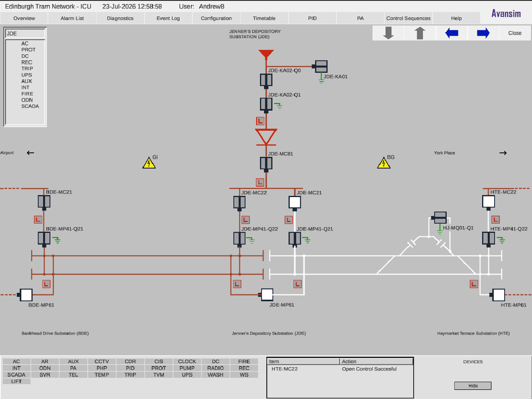
Task: Click the Action column header
Action: click(x=377, y=362)
